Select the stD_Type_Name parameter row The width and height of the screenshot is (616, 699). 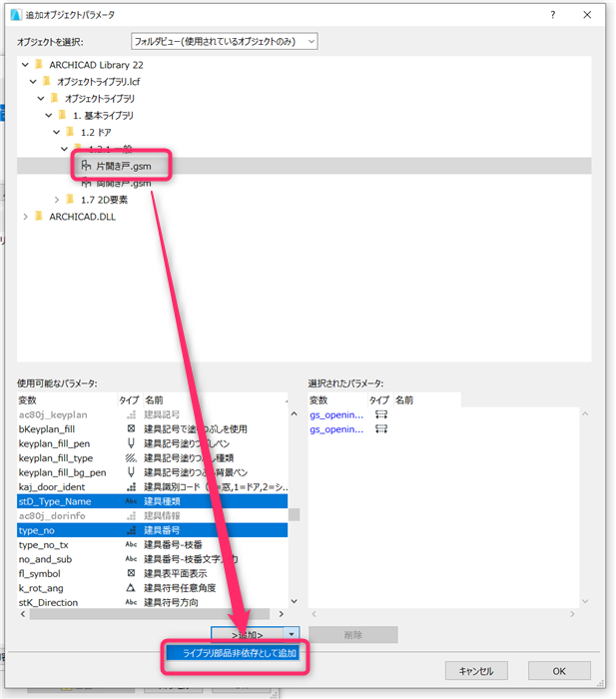(152, 501)
